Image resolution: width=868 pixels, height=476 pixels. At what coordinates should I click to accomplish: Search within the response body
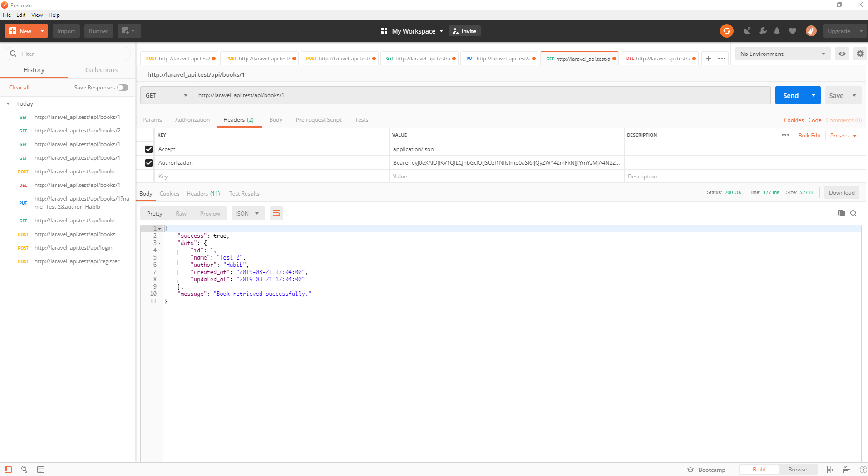coord(853,213)
